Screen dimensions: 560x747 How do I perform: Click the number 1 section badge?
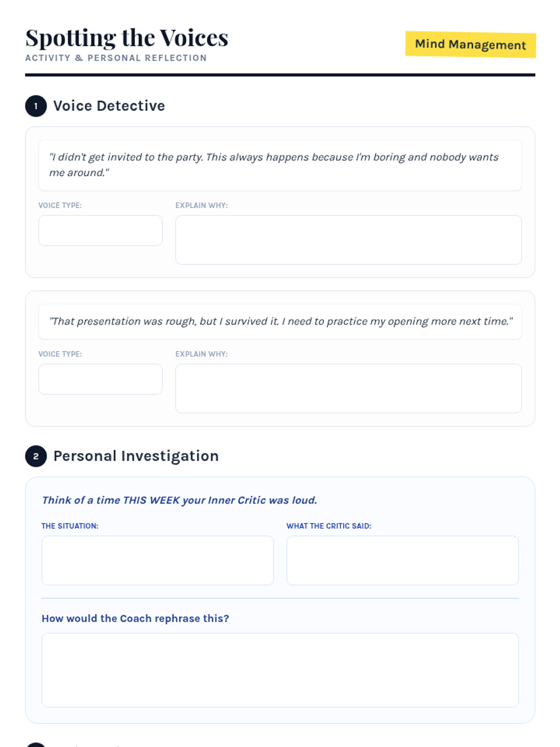(x=36, y=106)
